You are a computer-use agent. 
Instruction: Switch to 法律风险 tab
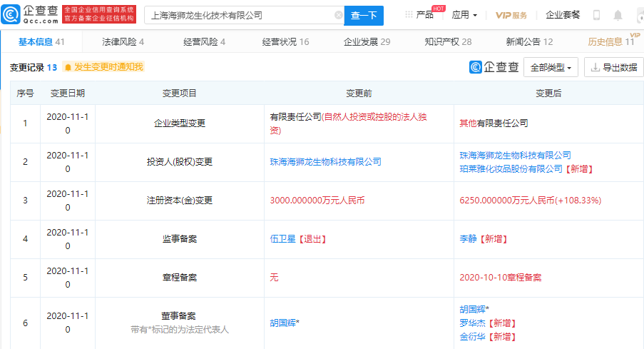point(123,41)
